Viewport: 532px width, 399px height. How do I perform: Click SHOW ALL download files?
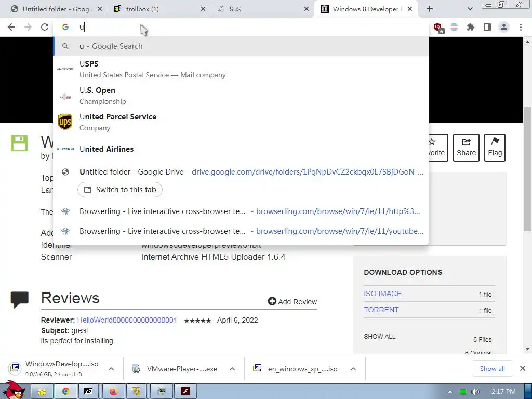click(379, 337)
